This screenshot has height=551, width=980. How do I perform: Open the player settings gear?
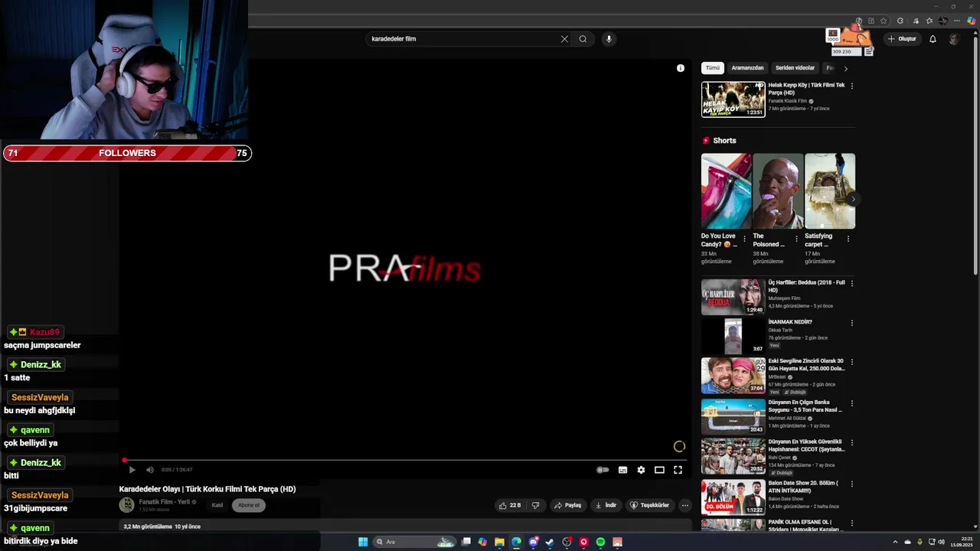[641, 470]
